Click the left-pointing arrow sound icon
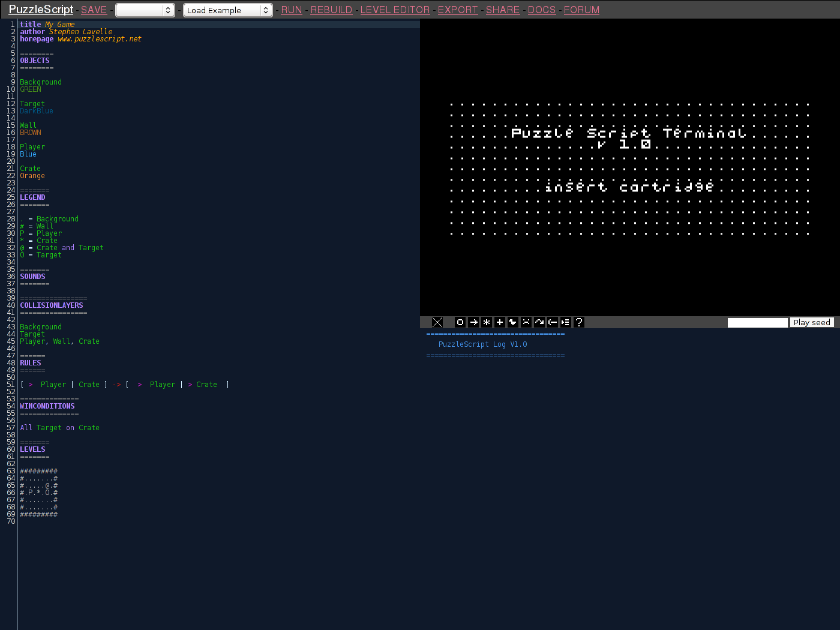Screen dimensions: 840x630 pyautogui.click(x=553, y=322)
